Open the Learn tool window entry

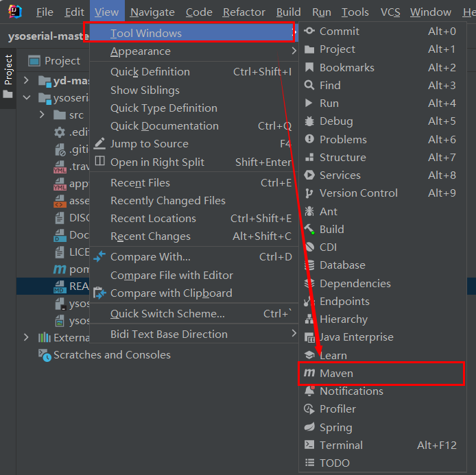pyautogui.click(x=383, y=355)
